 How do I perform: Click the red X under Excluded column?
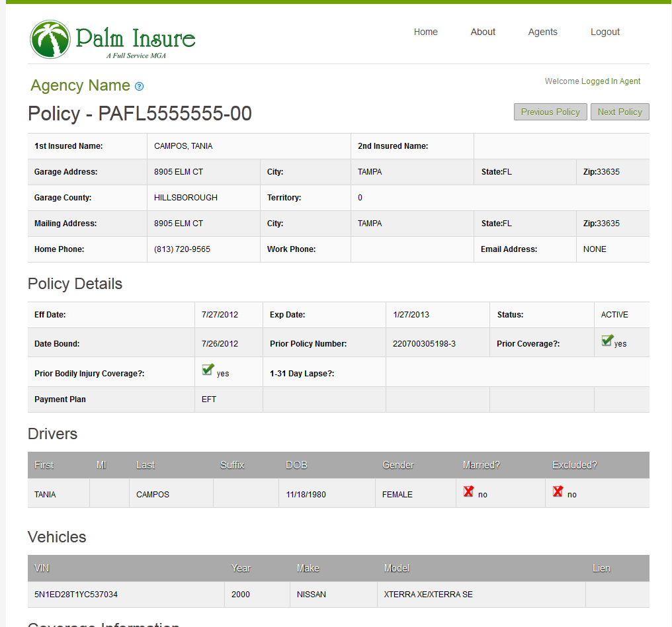pyautogui.click(x=558, y=491)
